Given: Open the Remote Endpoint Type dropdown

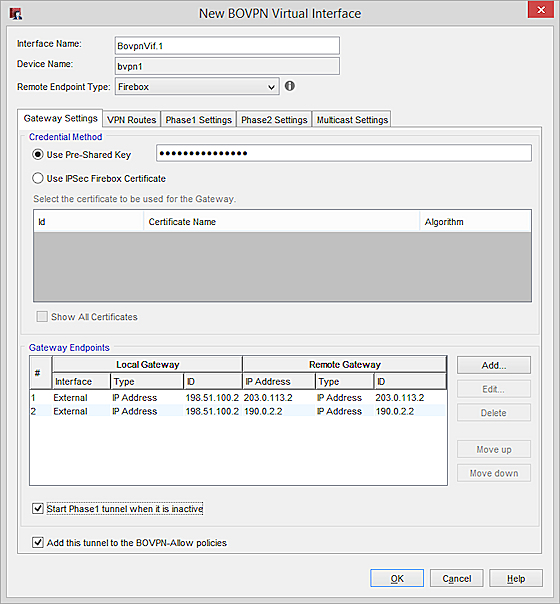Looking at the screenshot, I should click(197, 87).
